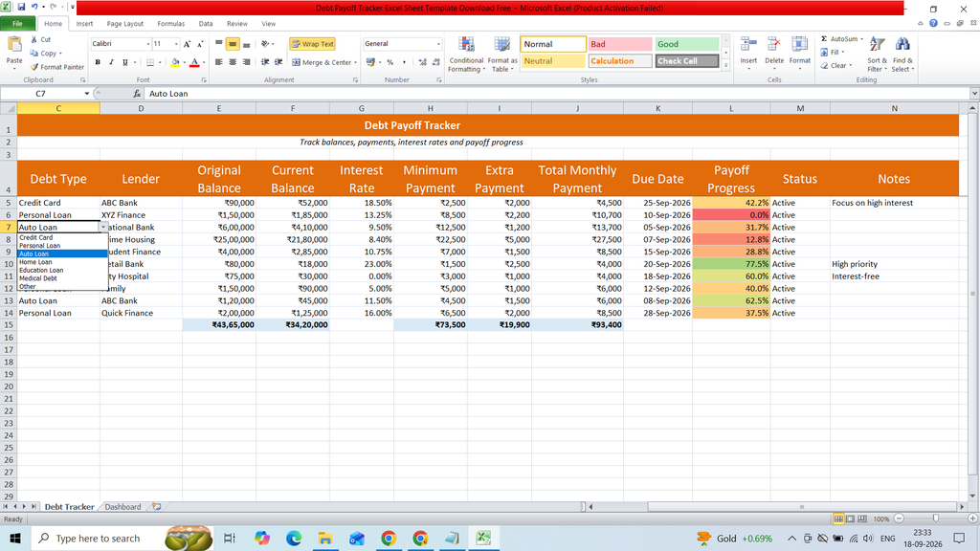Open the View ribbon tab

(269, 24)
